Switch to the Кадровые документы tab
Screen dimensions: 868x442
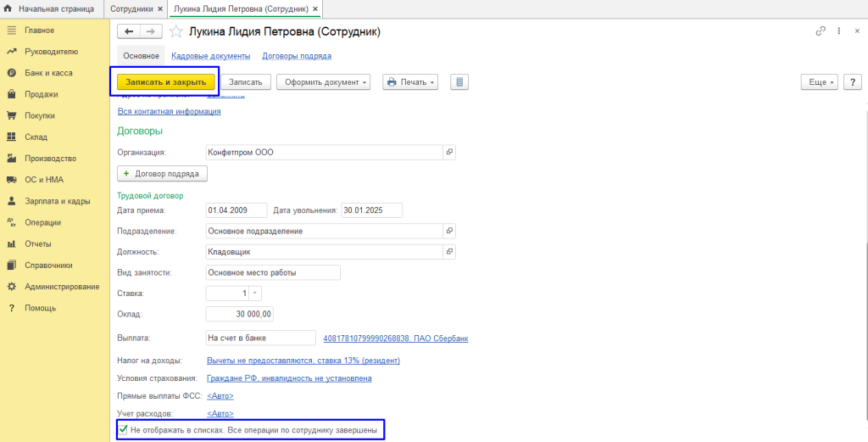click(x=210, y=56)
